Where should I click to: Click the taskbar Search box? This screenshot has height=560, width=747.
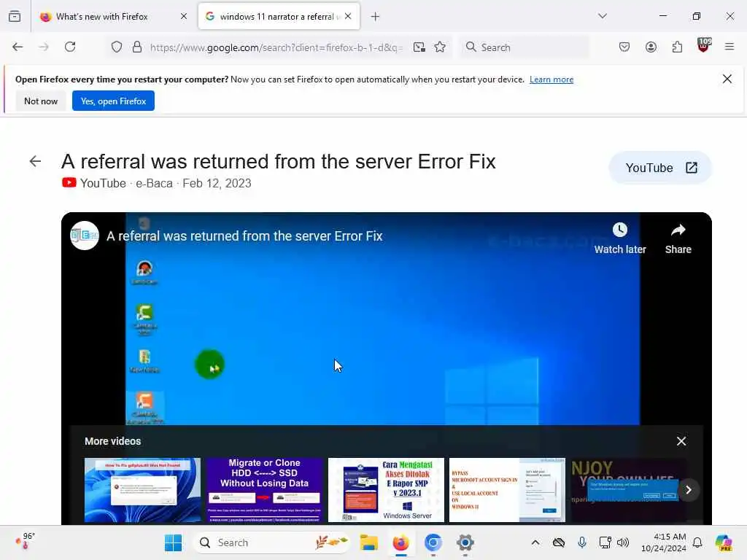click(x=273, y=542)
